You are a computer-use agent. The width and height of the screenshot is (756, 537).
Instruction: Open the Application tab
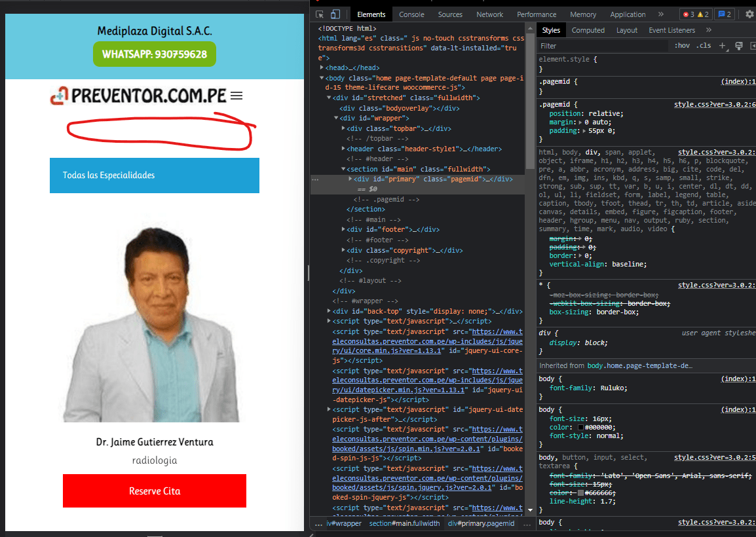627,14
